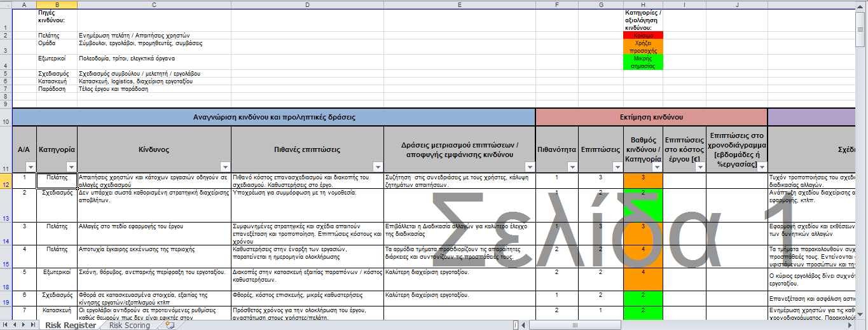Click the Κατηγορίες / αξιολόγηση κινδύνου cell
868x330 pixels.
click(x=643, y=20)
